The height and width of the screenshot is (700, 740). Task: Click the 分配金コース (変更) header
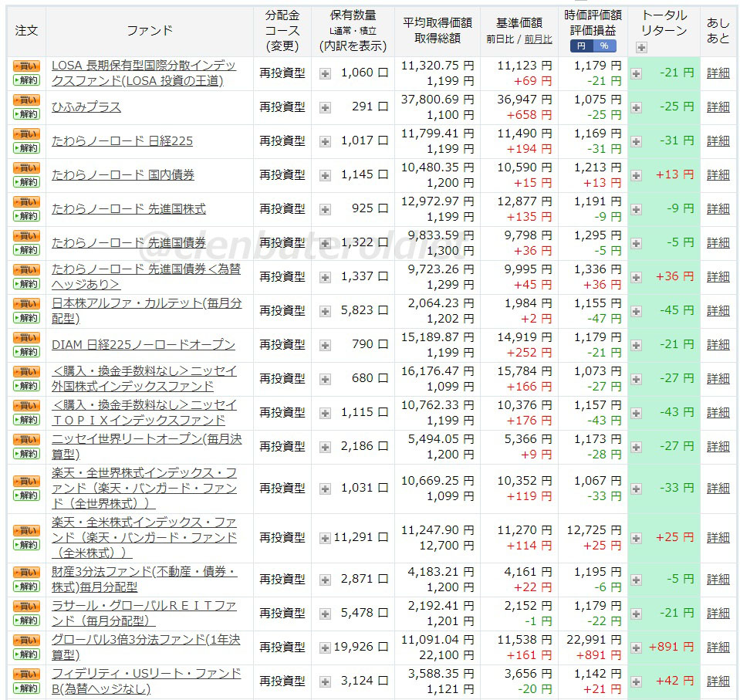pos(282,31)
